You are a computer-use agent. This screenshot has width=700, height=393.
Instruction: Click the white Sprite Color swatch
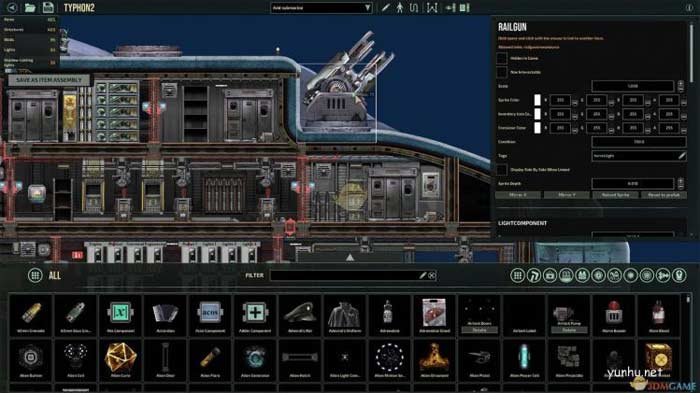tap(537, 100)
